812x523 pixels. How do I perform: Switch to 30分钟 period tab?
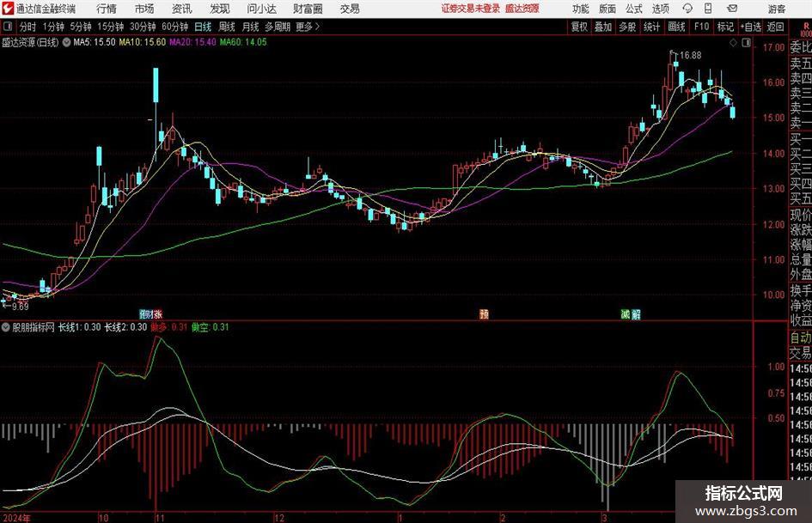coord(143,27)
